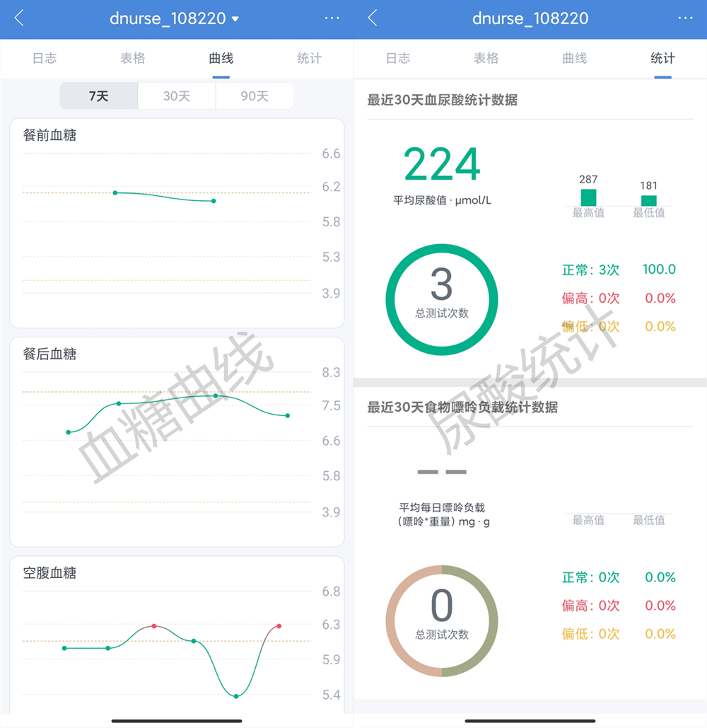Screen dimensions: 707x728
Task: Tap the 总测试次数 ring showing 0
Action: [441, 620]
